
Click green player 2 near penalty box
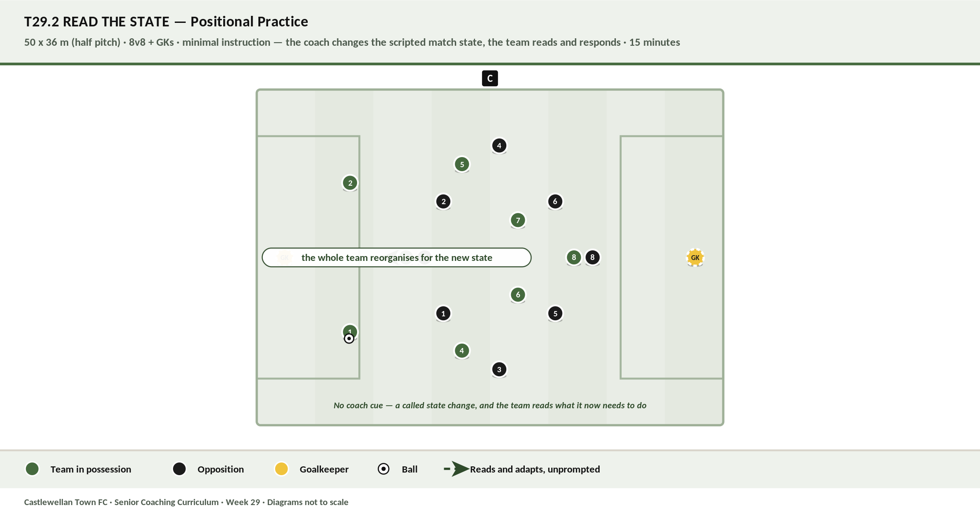(x=350, y=183)
